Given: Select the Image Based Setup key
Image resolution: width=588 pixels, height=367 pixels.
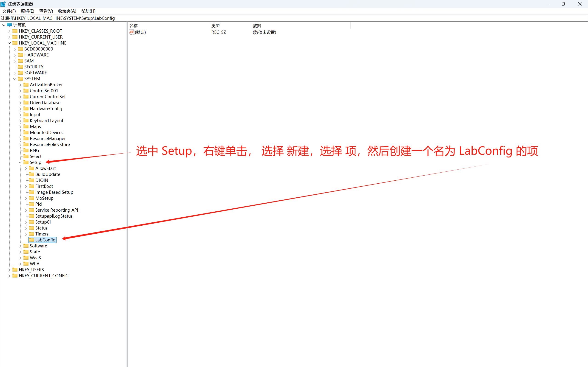Looking at the screenshot, I should tap(54, 192).
